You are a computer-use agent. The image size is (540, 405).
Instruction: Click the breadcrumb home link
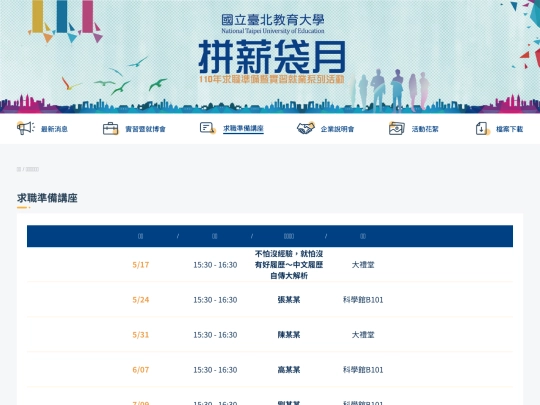tap(19, 169)
